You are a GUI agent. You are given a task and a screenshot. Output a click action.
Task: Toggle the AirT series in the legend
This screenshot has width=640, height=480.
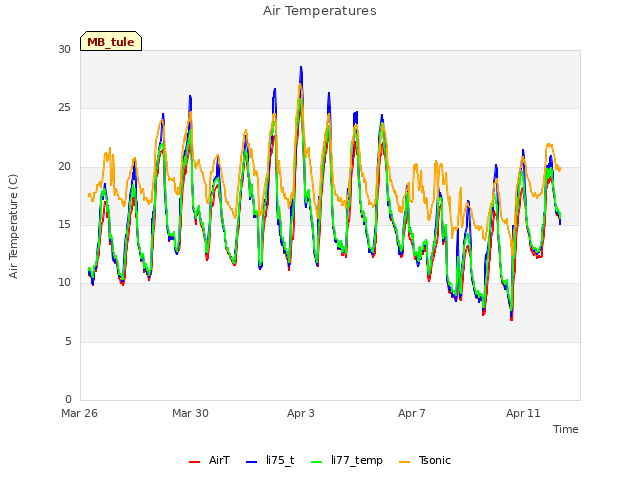point(209,460)
